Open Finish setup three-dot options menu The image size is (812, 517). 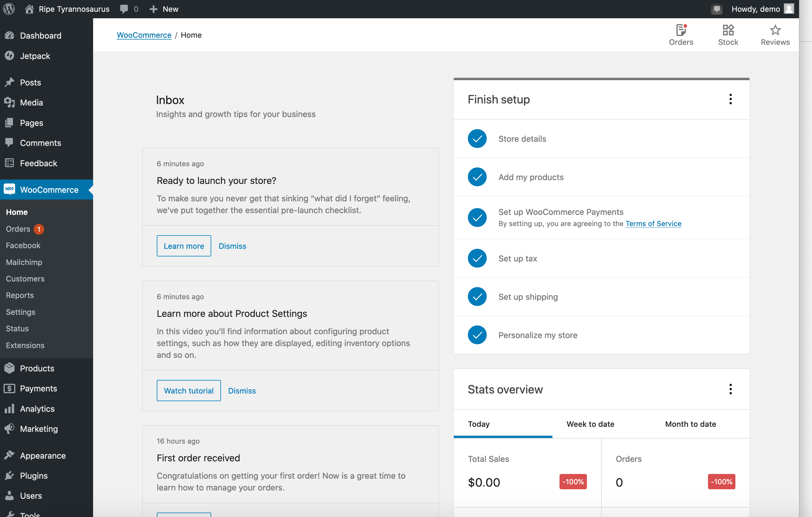click(730, 99)
